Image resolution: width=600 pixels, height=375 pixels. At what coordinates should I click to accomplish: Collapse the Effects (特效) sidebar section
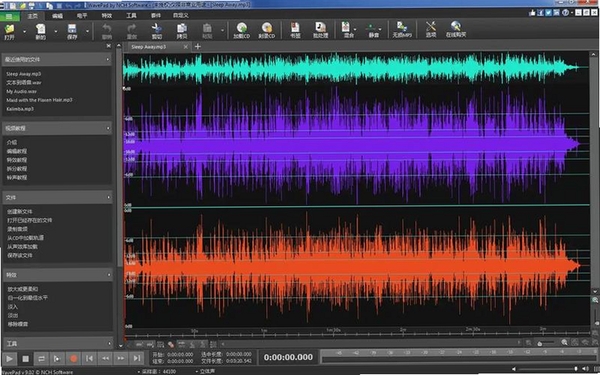109,275
